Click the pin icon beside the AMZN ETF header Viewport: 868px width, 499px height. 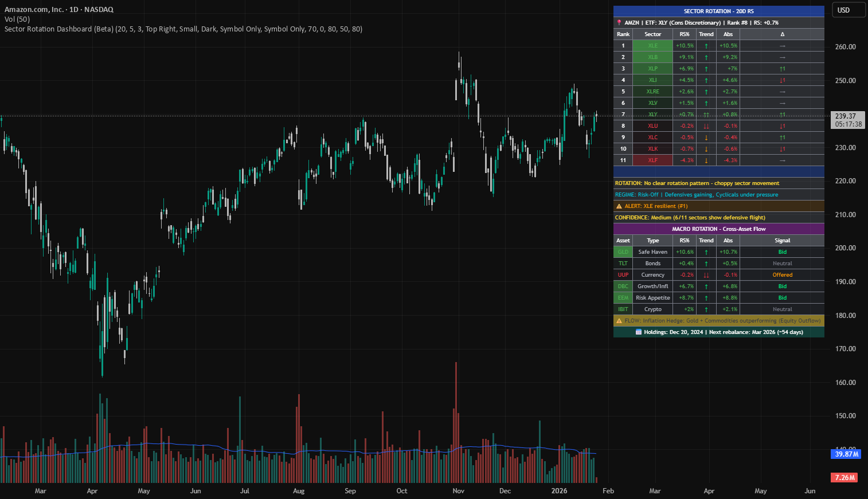[x=619, y=22]
